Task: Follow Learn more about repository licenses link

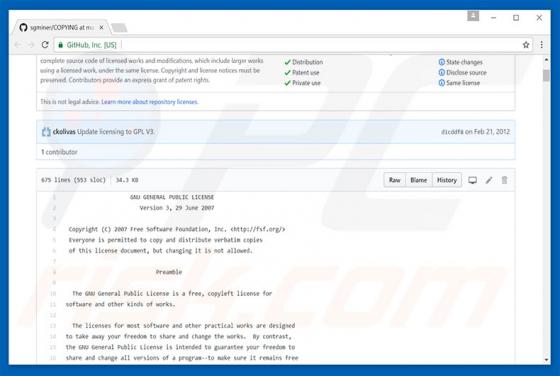Action: [150, 102]
